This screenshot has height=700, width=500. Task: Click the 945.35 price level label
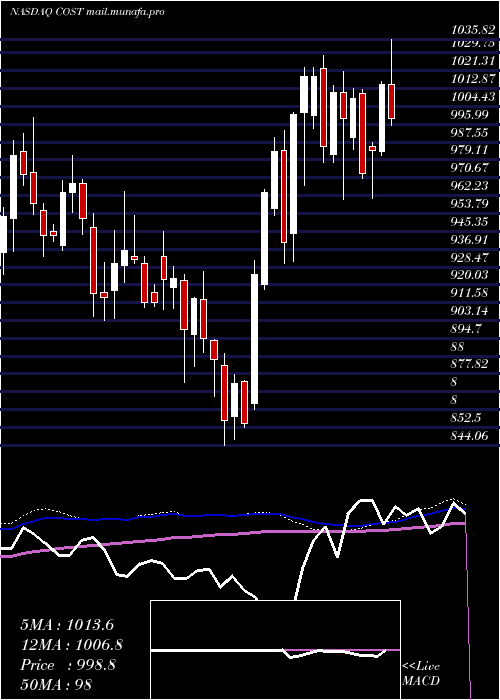coord(472,221)
